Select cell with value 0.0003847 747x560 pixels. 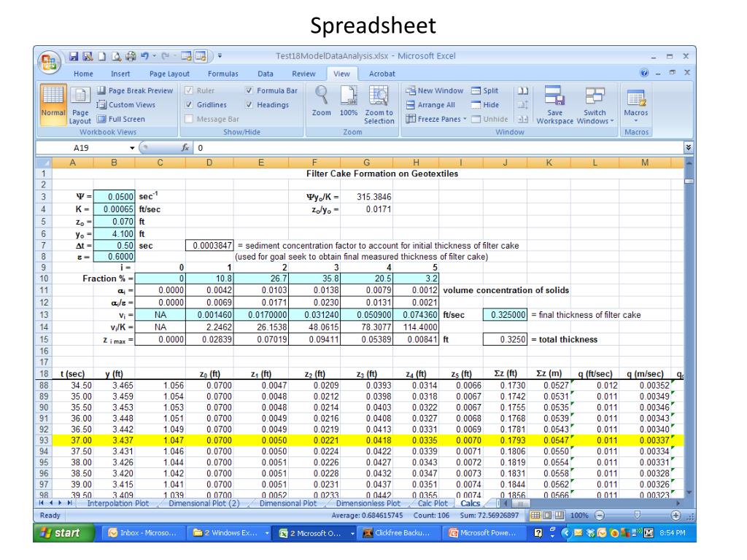click(x=209, y=246)
